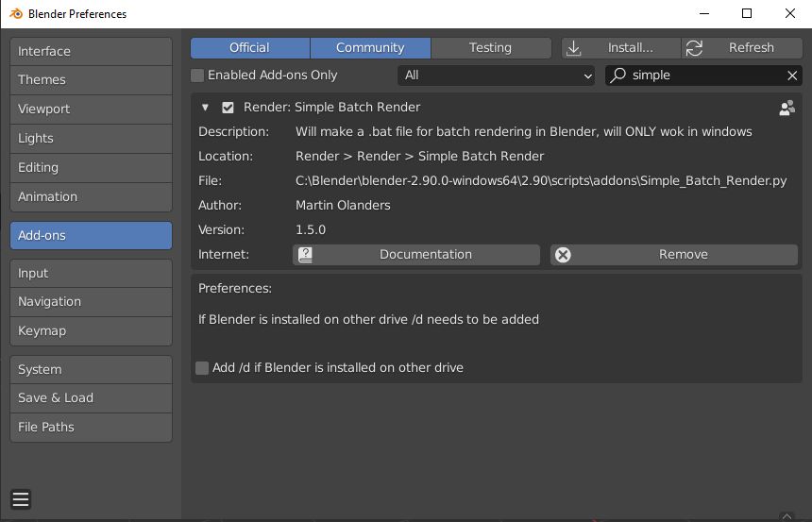Open File Paths section
This screenshot has width=812, height=522.
[92, 428]
